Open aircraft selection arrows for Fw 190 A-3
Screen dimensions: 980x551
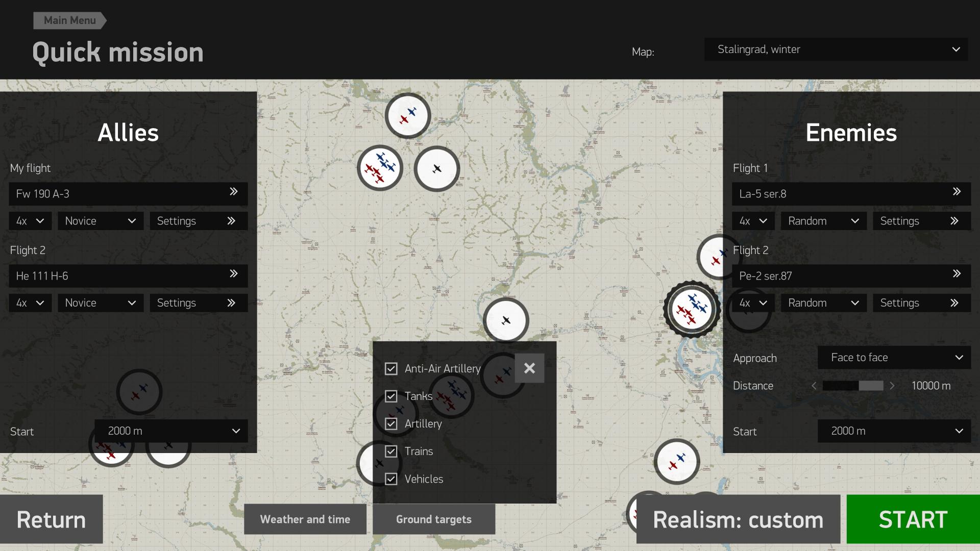point(234,192)
